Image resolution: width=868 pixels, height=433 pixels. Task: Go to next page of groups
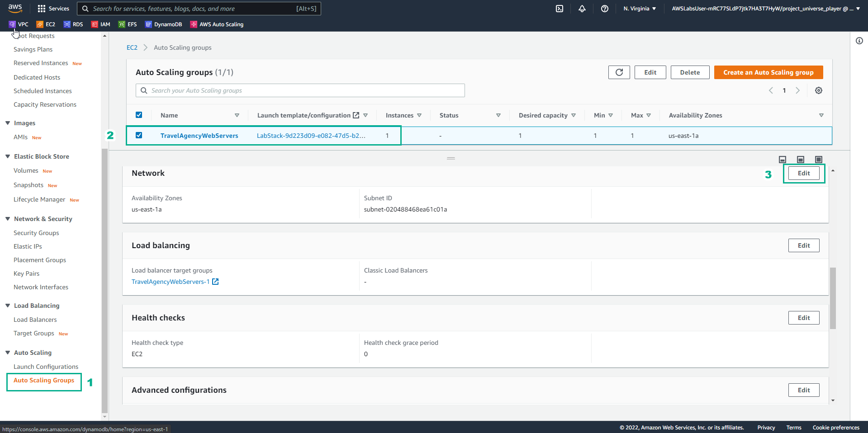click(x=797, y=90)
